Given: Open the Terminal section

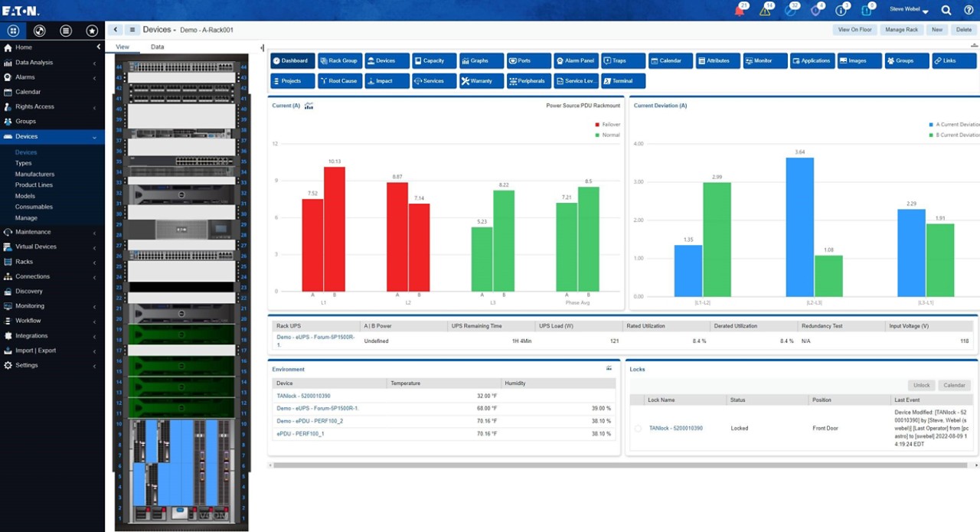Looking at the screenshot, I should coord(623,80).
